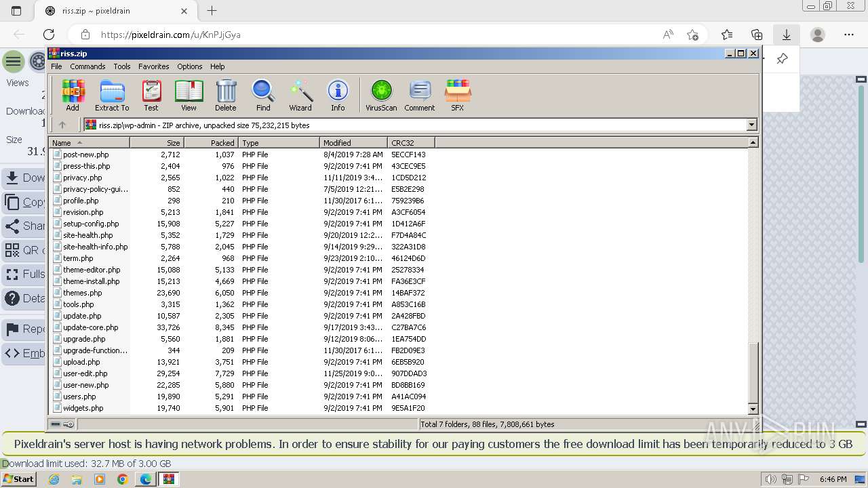Image resolution: width=868 pixels, height=488 pixels.
Task: Click file list scroll down arrow
Action: click(x=753, y=409)
